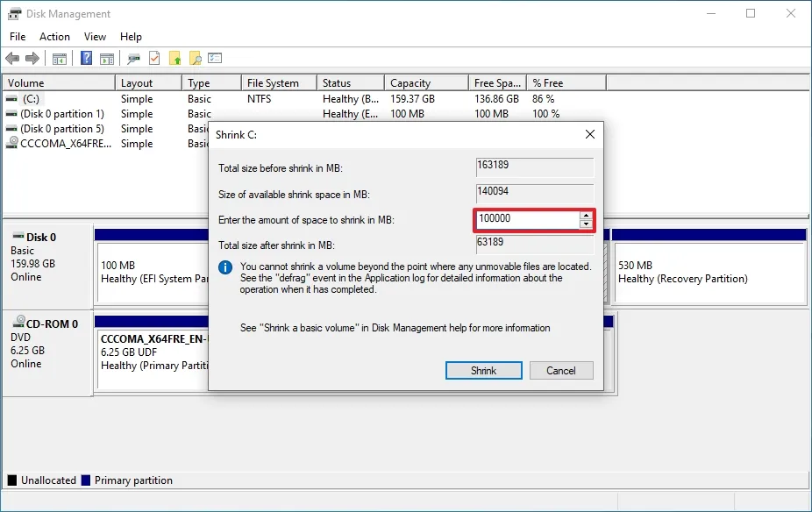
Task: Toggle the Show/Hide Console Tree icon
Action: pyautogui.click(x=59, y=59)
